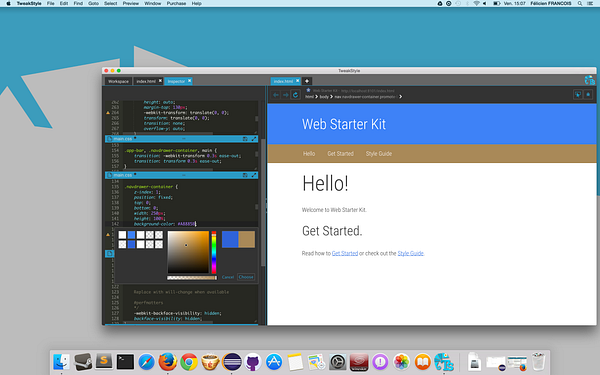Image resolution: width=600 pixels, height=375 pixels.
Task: Open TweakStyle app icon in the dock
Action: click(x=444, y=362)
